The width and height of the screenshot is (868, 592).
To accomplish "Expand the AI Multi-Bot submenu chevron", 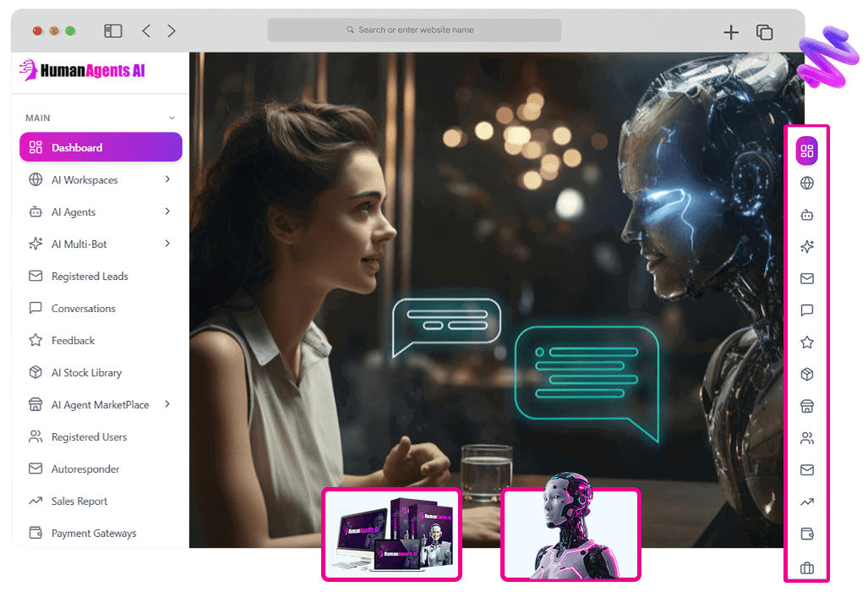I will pyautogui.click(x=167, y=244).
